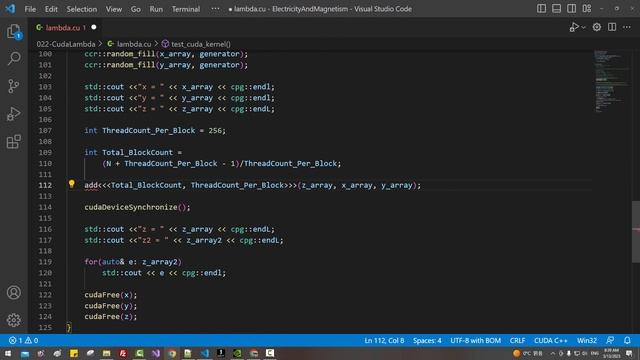Change the encoding via UTF-8 with BOM
The image size is (640, 360).
click(x=476, y=340)
